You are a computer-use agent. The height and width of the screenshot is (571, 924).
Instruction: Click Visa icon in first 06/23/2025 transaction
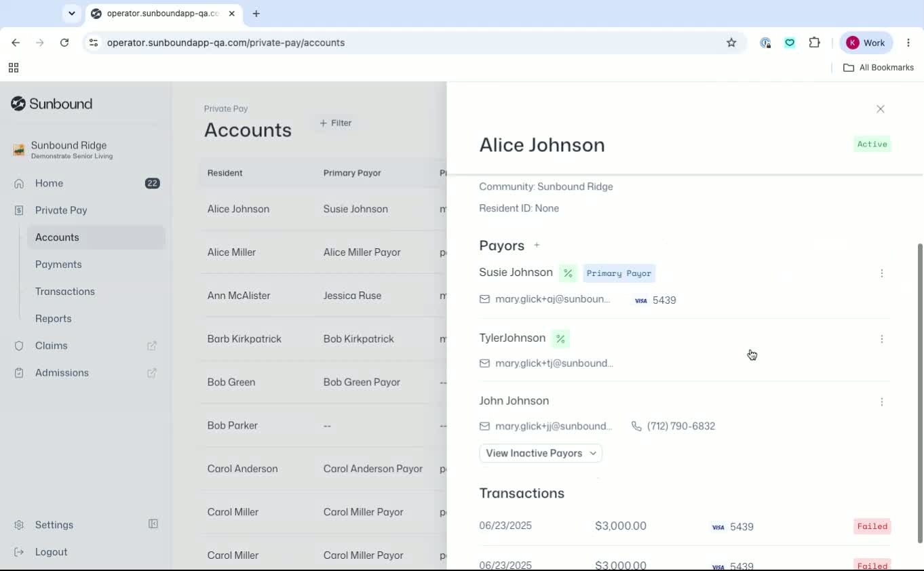point(718,527)
